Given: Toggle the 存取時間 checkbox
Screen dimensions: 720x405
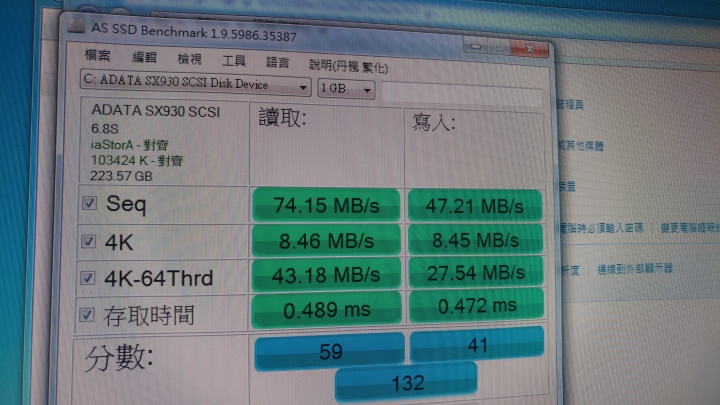Looking at the screenshot, I should point(87,315).
